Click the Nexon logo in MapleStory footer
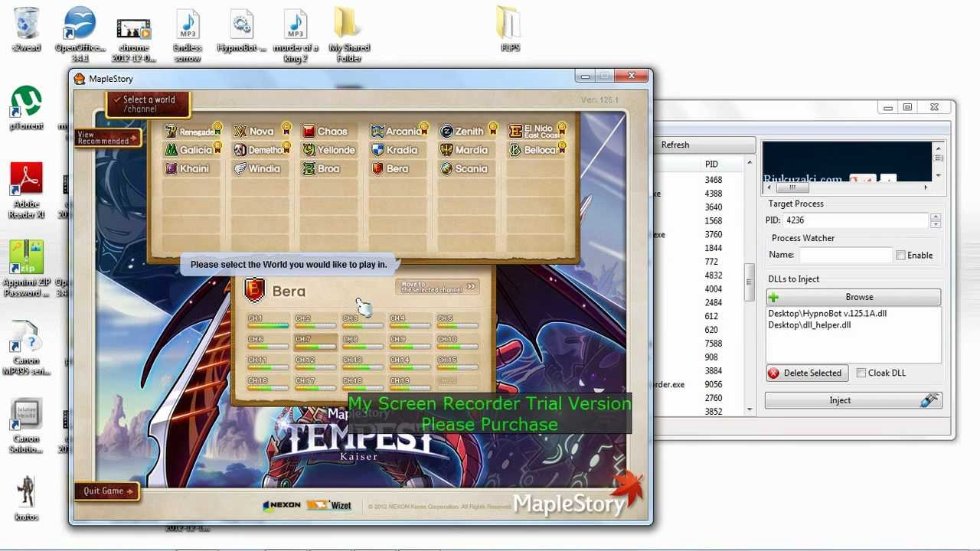The height and width of the screenshot is (551, 980). [x=282, y=506]
